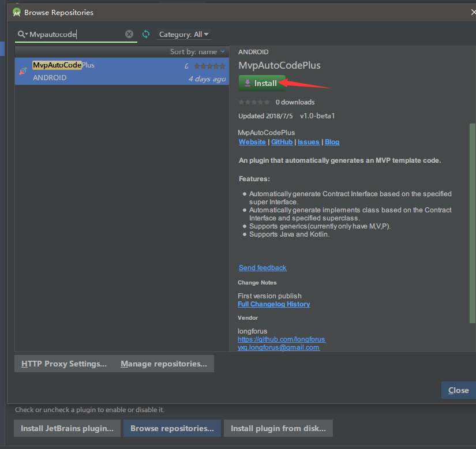Image resolution: width=476 pixels, height=449 pixels.
Task: Click the 'First version publish' change note
Action: click(269, 295)
